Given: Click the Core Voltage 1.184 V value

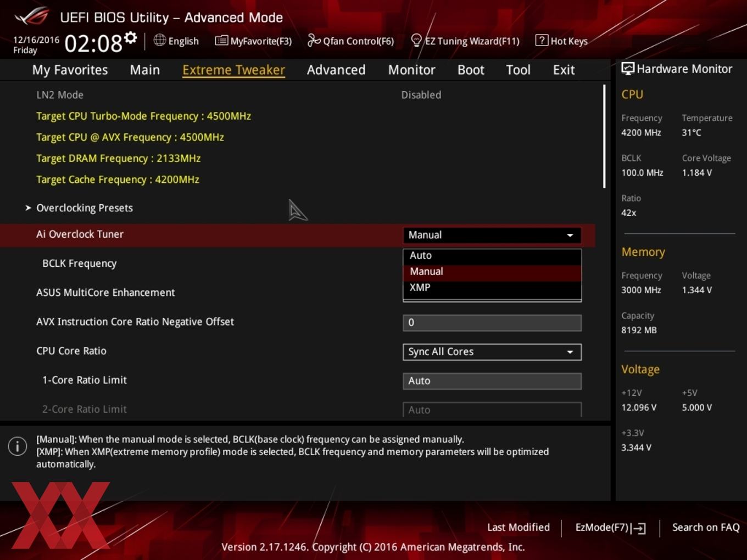Looking at the screenshot, I should tap(696, 172).
